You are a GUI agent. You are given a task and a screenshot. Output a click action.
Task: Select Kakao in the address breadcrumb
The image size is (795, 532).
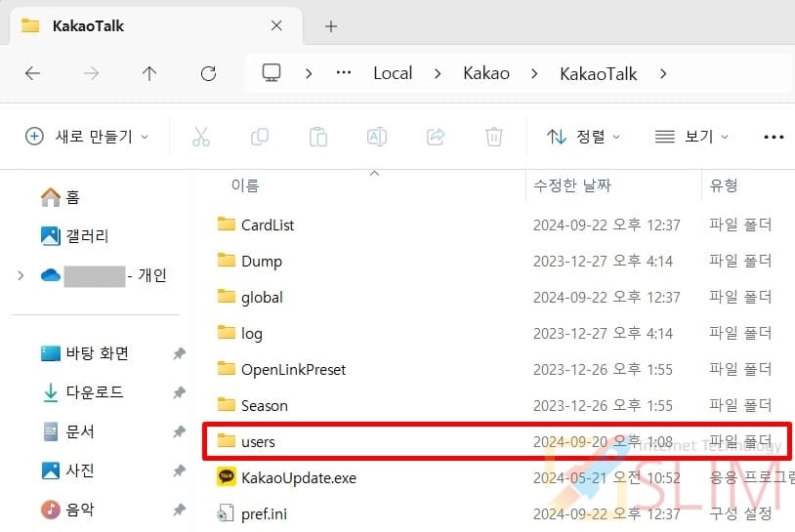(486, 73)
